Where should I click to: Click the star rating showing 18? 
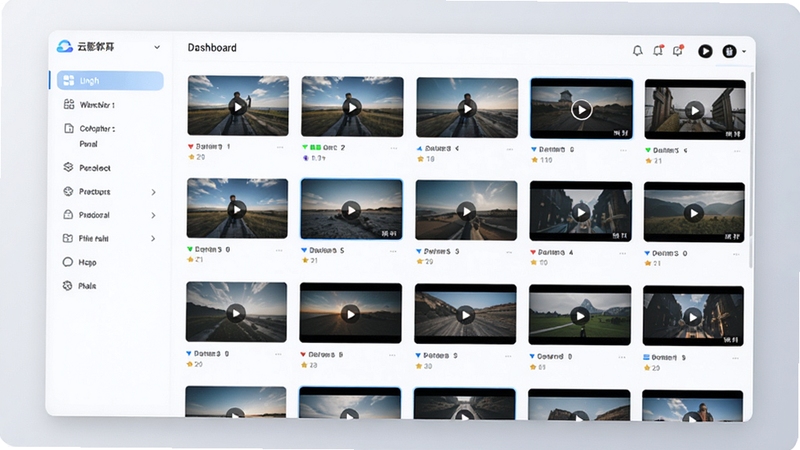(426, 159)
